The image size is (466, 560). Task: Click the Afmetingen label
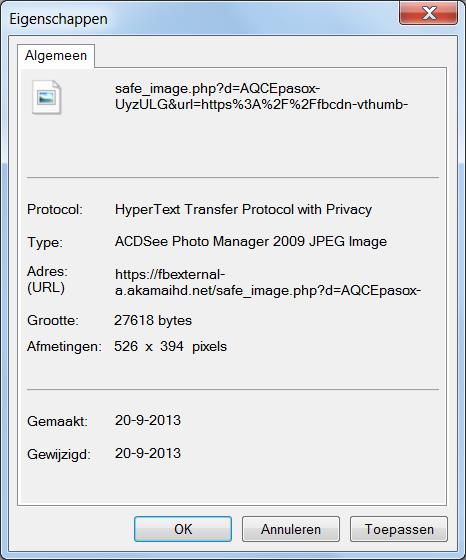click(64, 346)
